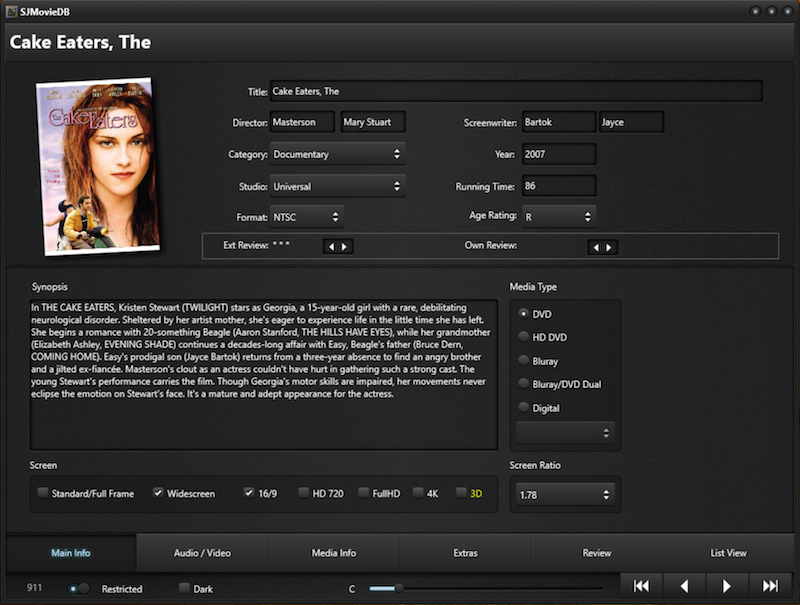Click the Cake Eaters cover thumbnail

(98, 166)
